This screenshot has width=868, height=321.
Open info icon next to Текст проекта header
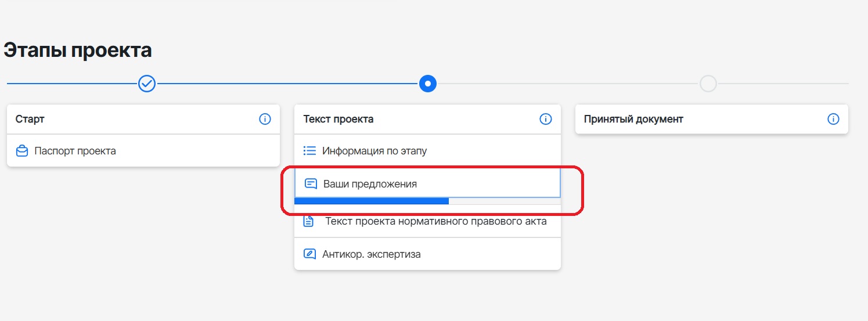click(546, 119)
